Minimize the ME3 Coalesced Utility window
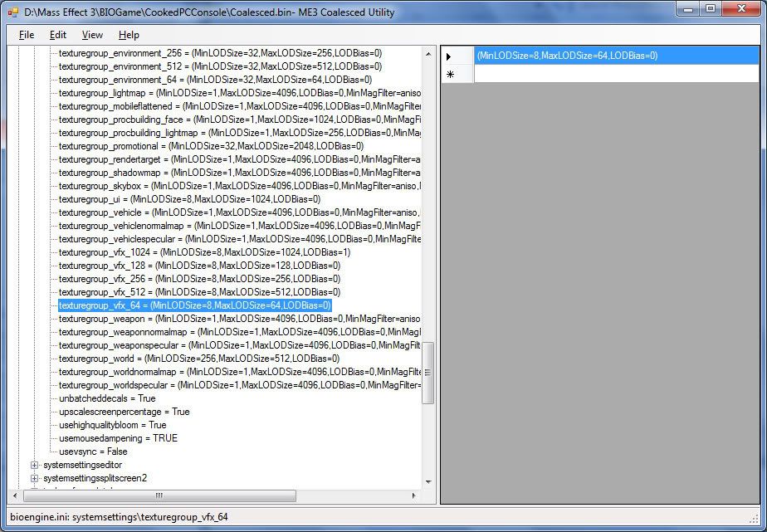Viewport: 767px width, 532px height. pyautogui.click(x=688, y=9)
